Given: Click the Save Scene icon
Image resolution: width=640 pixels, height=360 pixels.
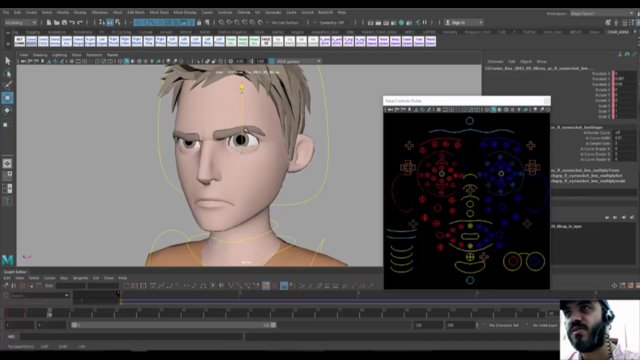Looking at the screenshot, I should pyautogui.click(x=64, y=22).
